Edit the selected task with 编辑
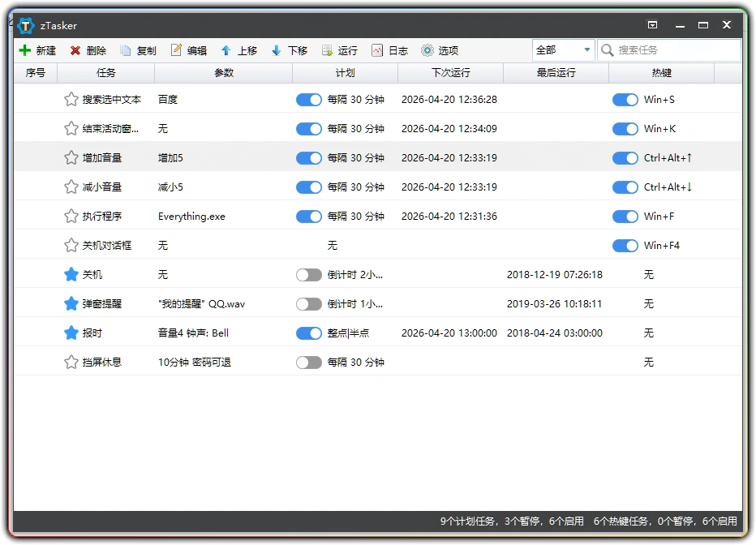Viewport: 756px width, 545px height. (x=188, y=49)
